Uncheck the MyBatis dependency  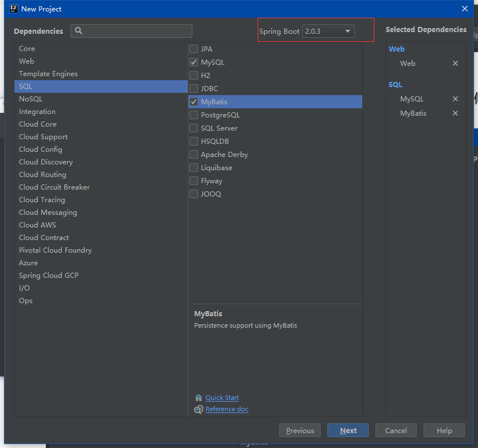click(194, 101)
